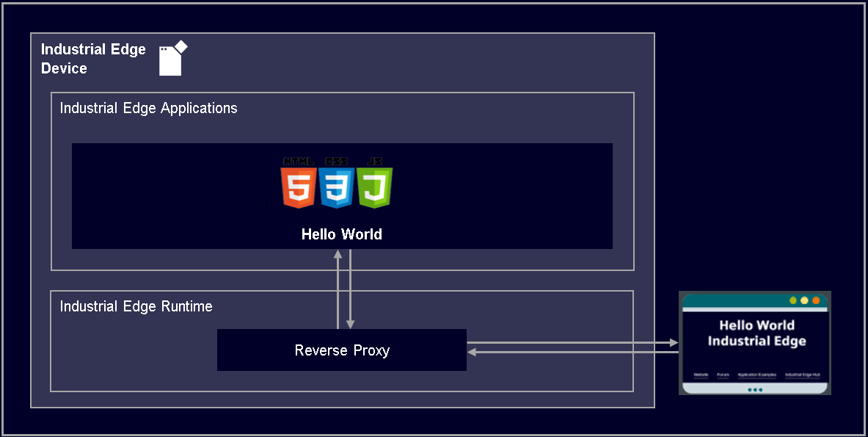
Task: Open the Application Examples link
Action: pos(756,375)
